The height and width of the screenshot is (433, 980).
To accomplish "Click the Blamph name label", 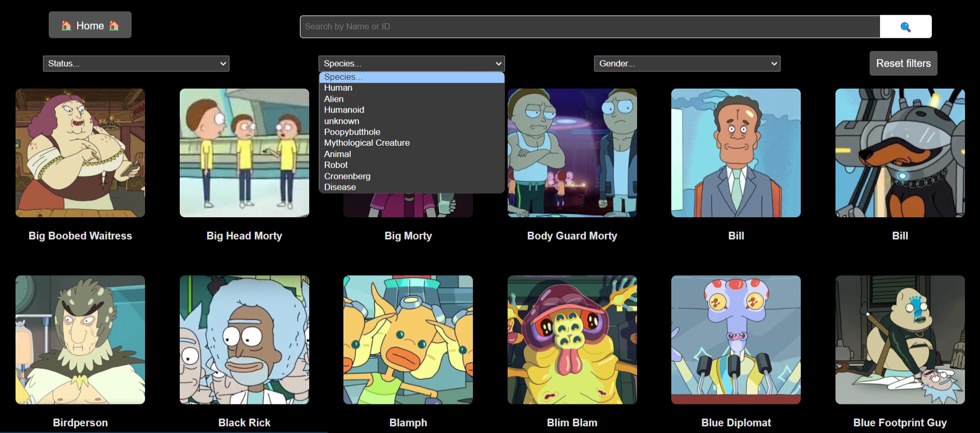I will (x=408, y=423).
